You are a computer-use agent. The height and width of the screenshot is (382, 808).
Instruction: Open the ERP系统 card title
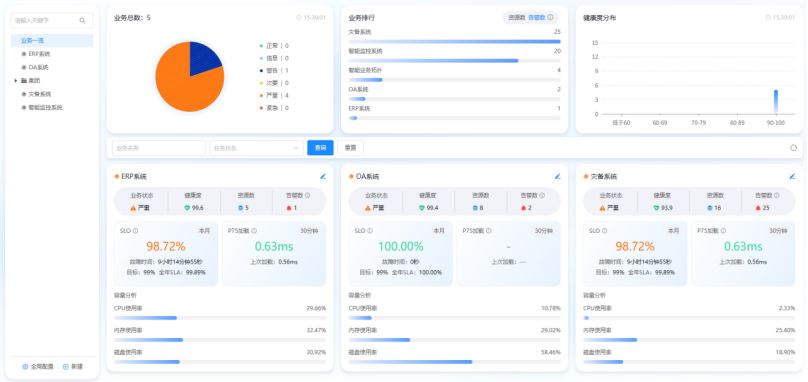[x=134, y=176]
